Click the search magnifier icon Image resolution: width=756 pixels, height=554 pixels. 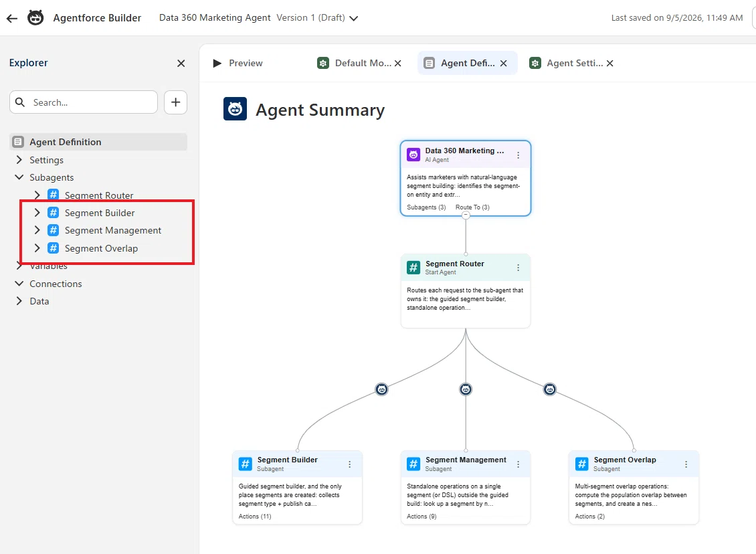[20, 102]
